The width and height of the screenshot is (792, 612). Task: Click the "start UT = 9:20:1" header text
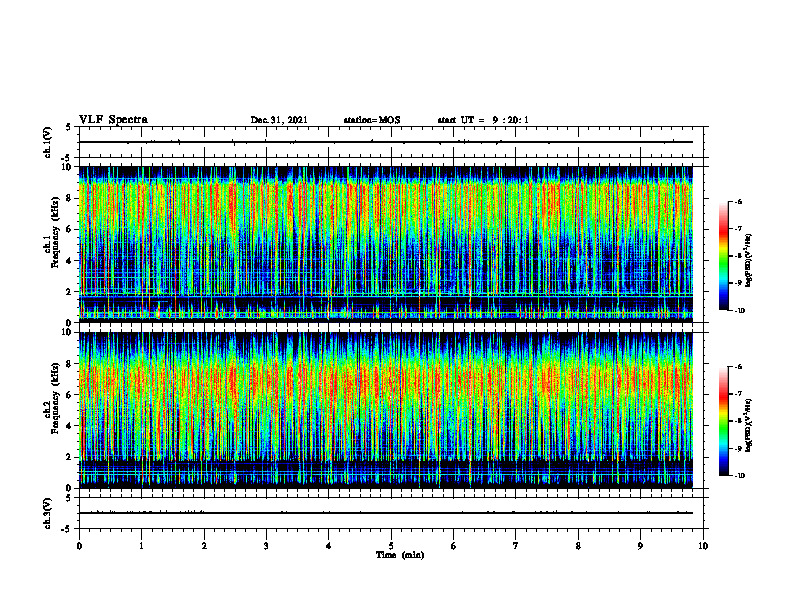[x=483, y=120]
